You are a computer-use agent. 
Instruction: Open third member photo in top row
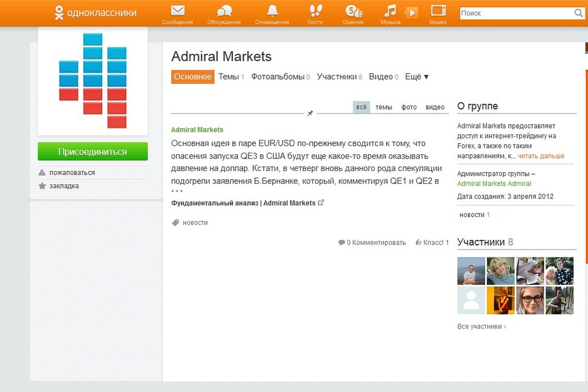530,271
